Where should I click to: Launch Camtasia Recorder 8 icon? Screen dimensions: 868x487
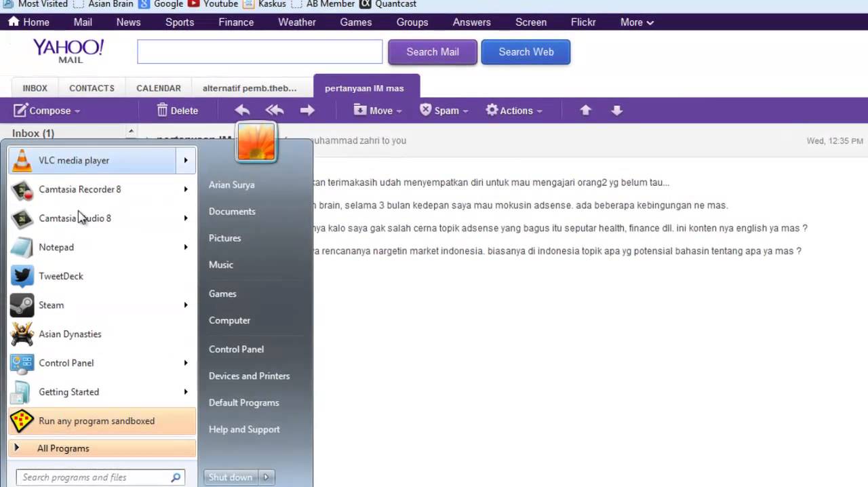pos(22,190)
